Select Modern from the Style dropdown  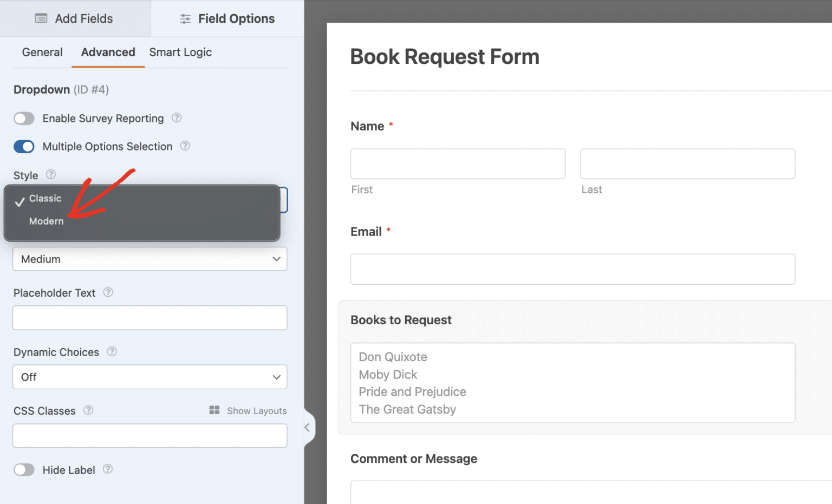click(x=46, y=221)
